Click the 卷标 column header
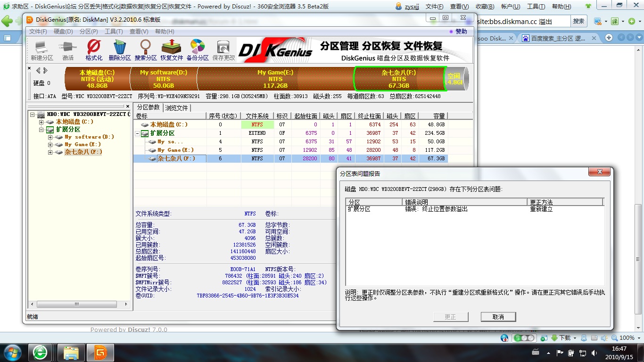The width and height of the screenshot is (644, 362). click(x=170, y=116)
